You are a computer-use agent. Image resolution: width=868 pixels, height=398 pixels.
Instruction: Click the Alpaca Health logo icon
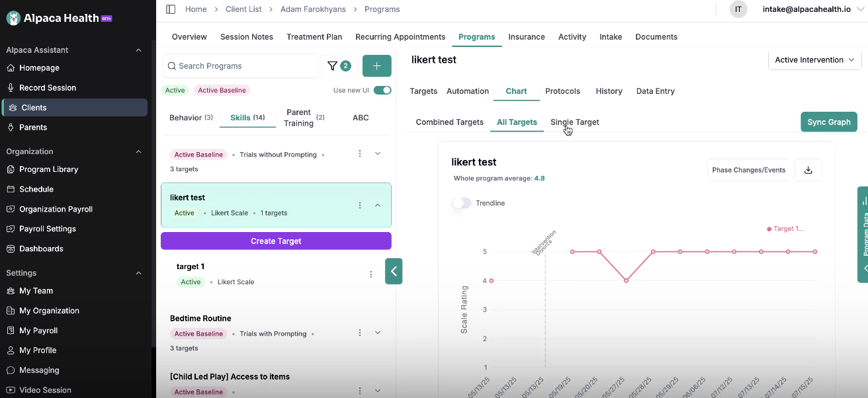(x=13, y=18)
